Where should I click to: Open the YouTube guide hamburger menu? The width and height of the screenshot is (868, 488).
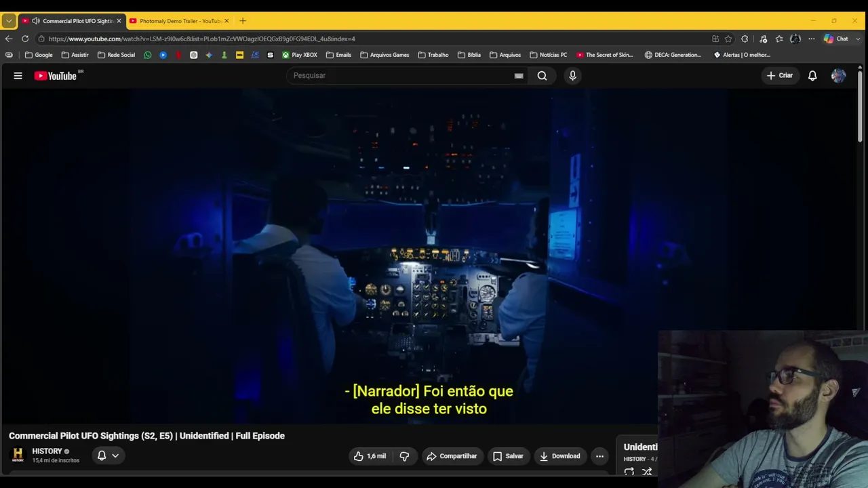(x=18, y=76)
